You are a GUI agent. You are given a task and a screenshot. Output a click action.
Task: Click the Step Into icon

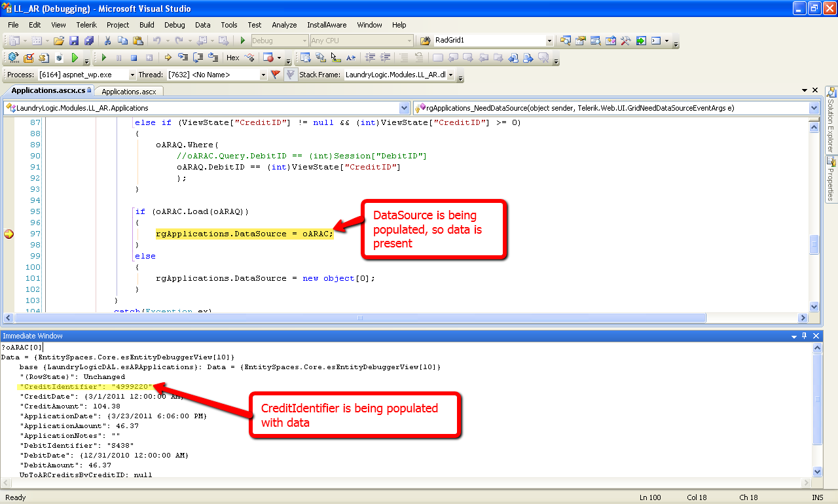click(x=183, y=58)
